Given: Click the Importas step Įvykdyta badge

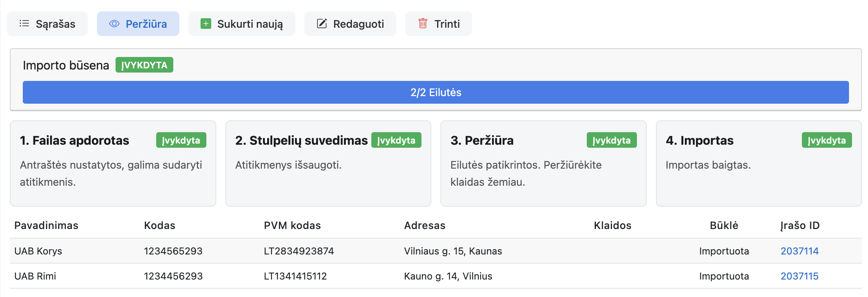Looking at the screenshot, I should click(827, 140).
